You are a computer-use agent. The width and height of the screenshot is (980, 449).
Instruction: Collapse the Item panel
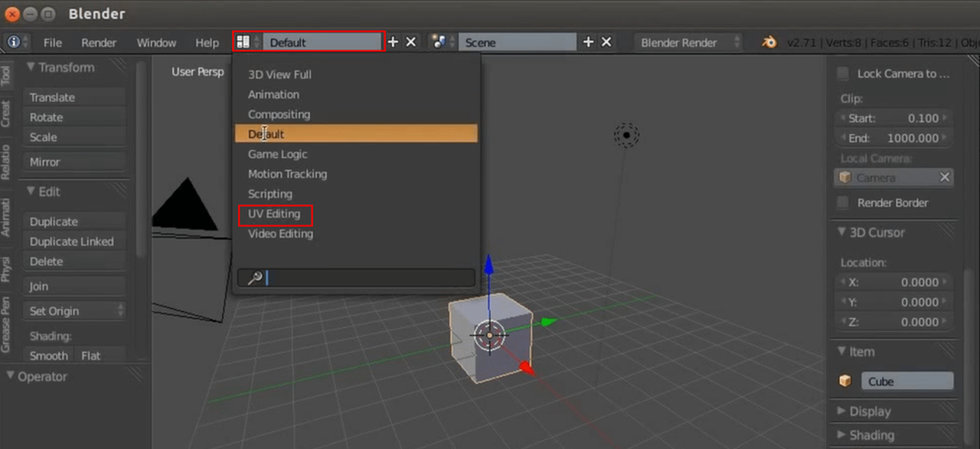click(x=841, y=352)
